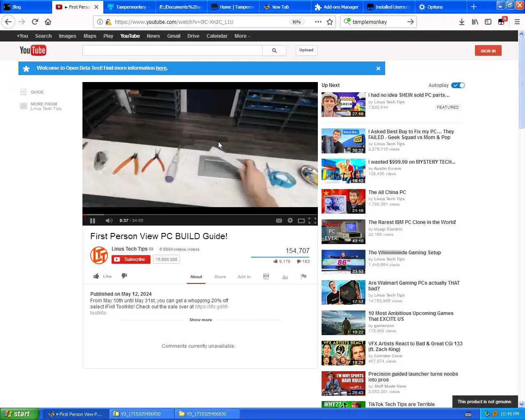Switch to the Installed Userscripts tab
This screenshot has height=420, width=525.
[x=388, y=7]
